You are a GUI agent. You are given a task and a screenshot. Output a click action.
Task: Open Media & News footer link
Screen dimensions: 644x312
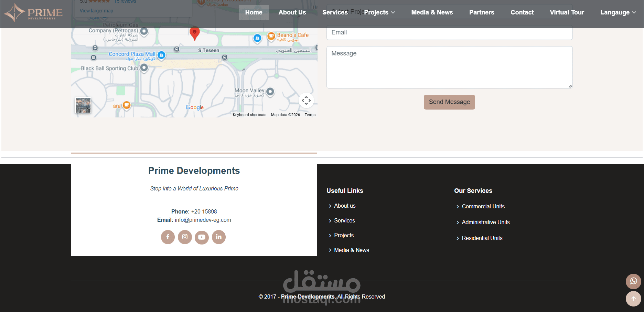click(352, 250)
